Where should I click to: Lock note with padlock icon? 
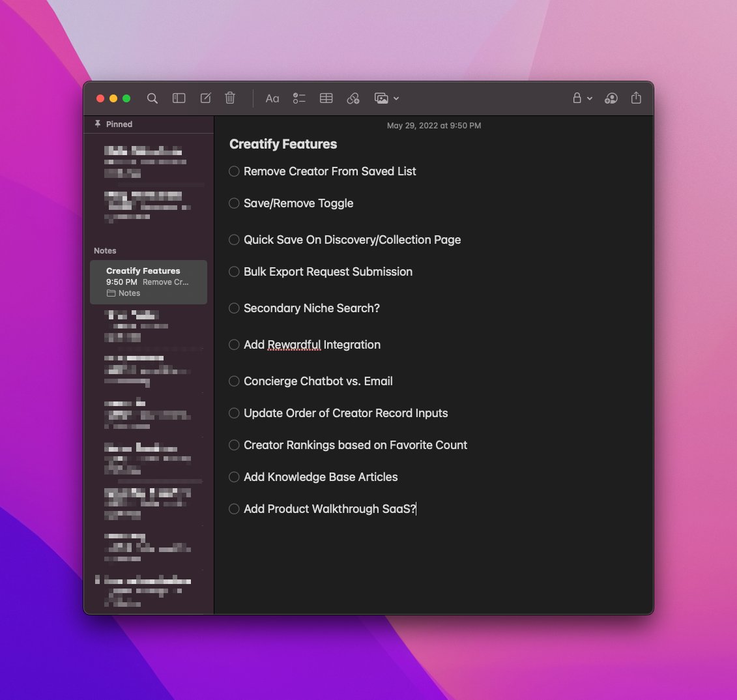point(577,98)
